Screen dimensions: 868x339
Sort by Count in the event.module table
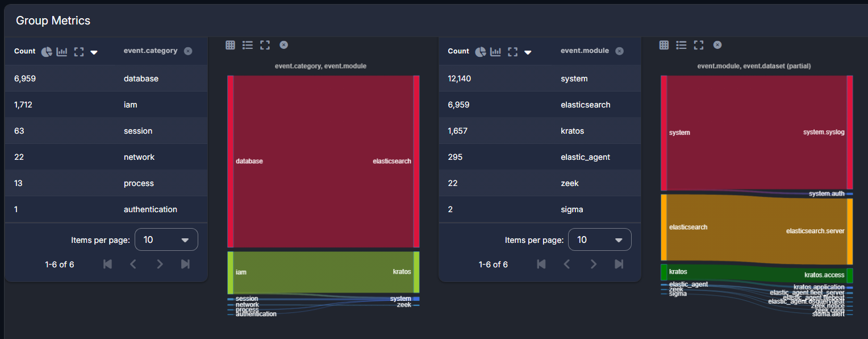[458, 51]
